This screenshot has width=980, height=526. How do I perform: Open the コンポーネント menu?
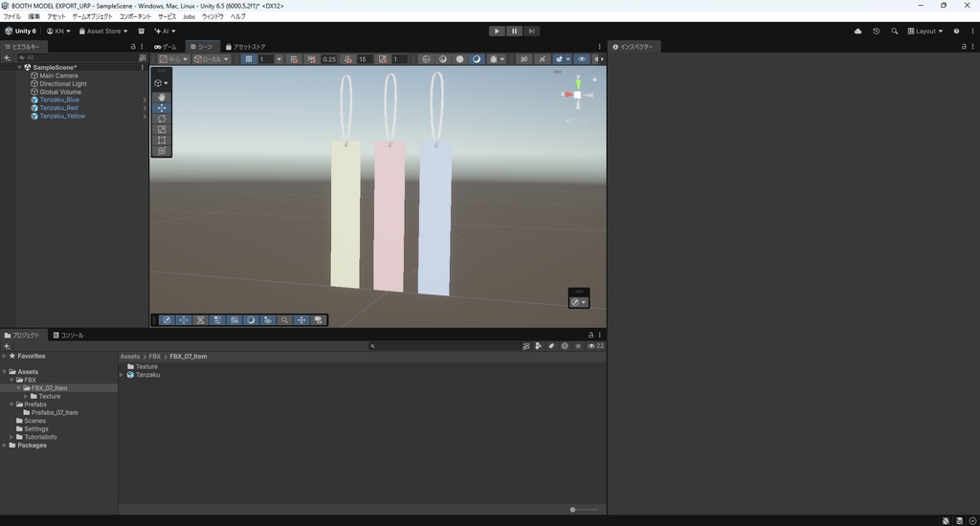[x=135, y=17]
